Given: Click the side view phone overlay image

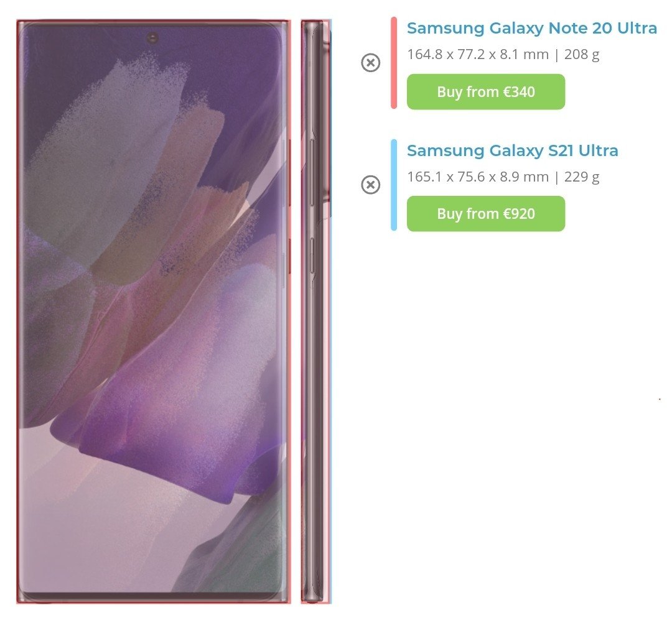Looking at the screenshot, I should tap(316, 311).
